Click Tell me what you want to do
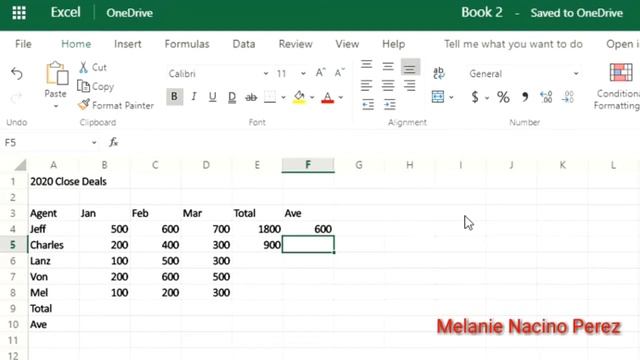This screenshot has width=640, height=360. point(513,44)
